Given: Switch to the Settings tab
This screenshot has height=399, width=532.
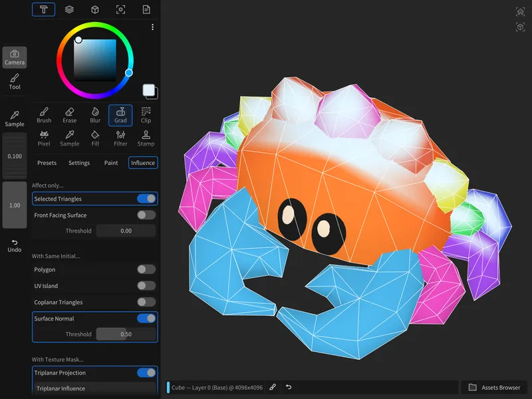Looking at the screenshot, I should [79, 163].
